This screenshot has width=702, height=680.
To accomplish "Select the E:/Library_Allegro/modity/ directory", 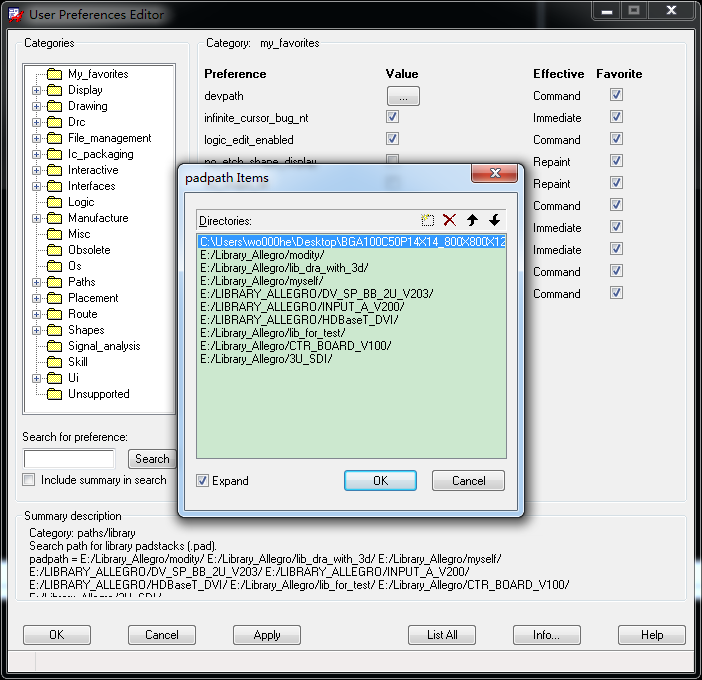I will 351,255.
